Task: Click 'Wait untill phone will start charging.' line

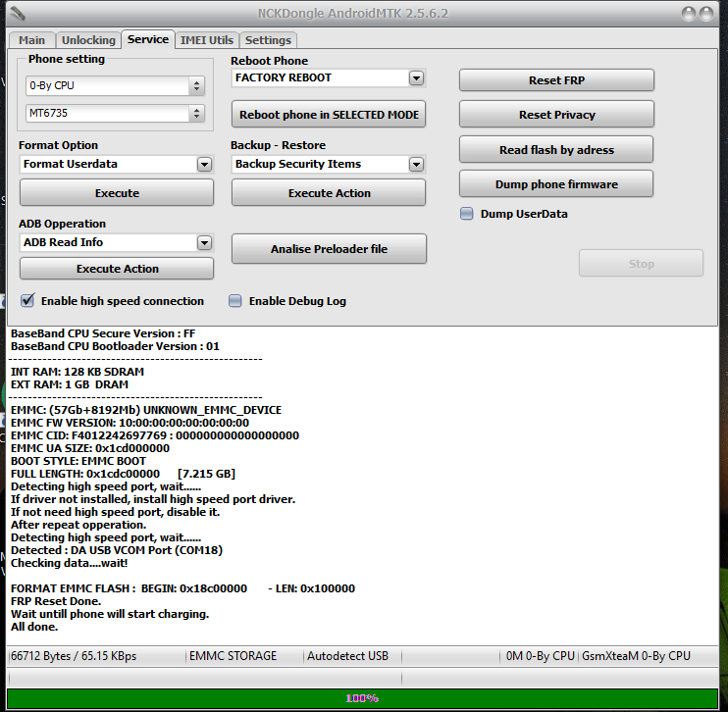Action: point(110,614)
